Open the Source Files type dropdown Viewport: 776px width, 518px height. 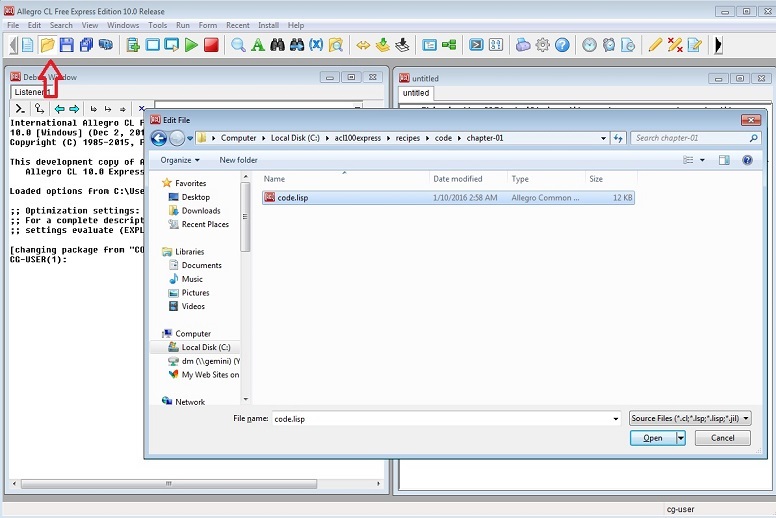(x=690, y=419)
